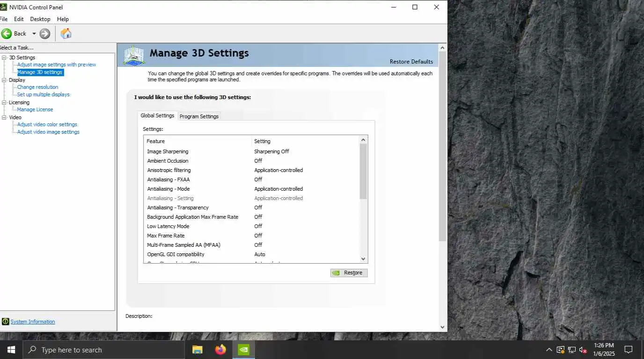Open Adjust video color settings
Screen dimensions: 644x359
tap(47, 124)
